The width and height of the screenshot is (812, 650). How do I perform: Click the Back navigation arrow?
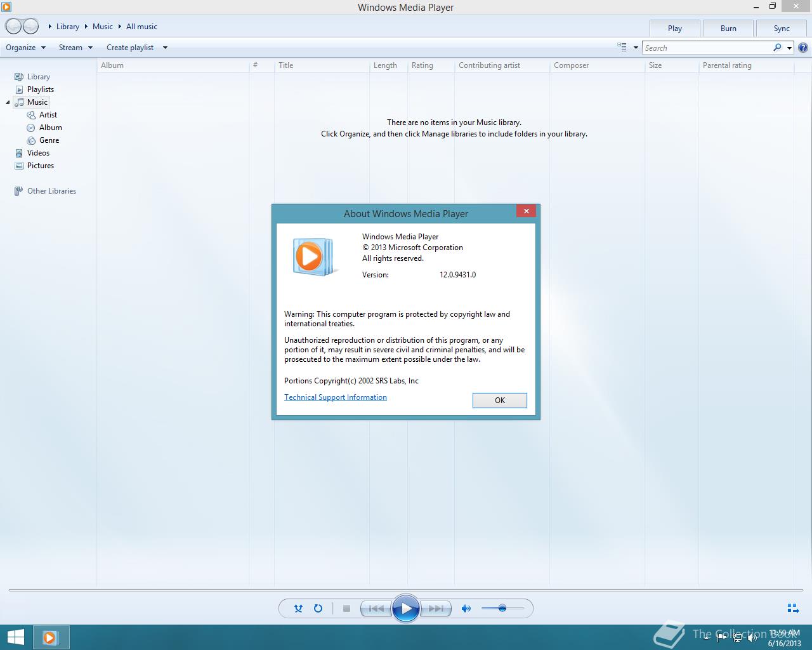[x=13, y=26]
